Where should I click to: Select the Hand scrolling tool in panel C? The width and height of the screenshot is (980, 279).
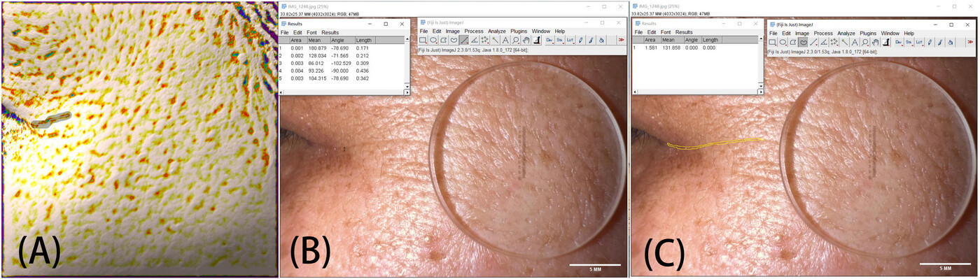(875, 42)
